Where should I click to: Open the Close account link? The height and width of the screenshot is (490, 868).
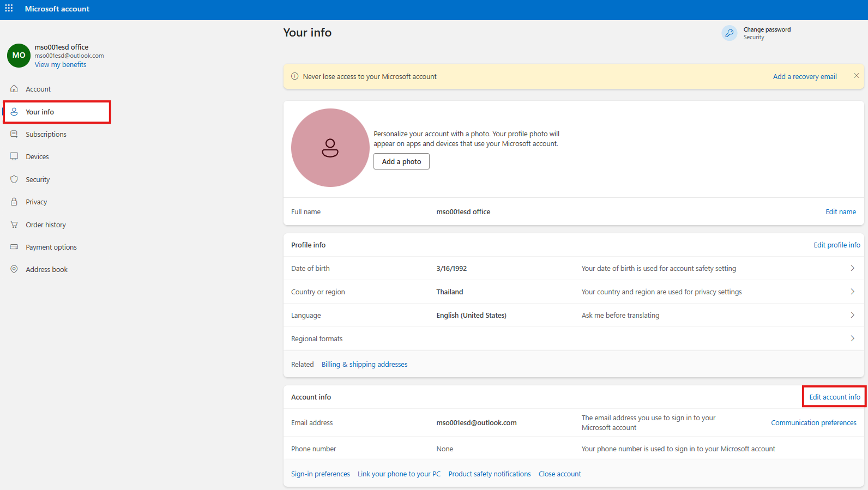[x=559, y=474]
